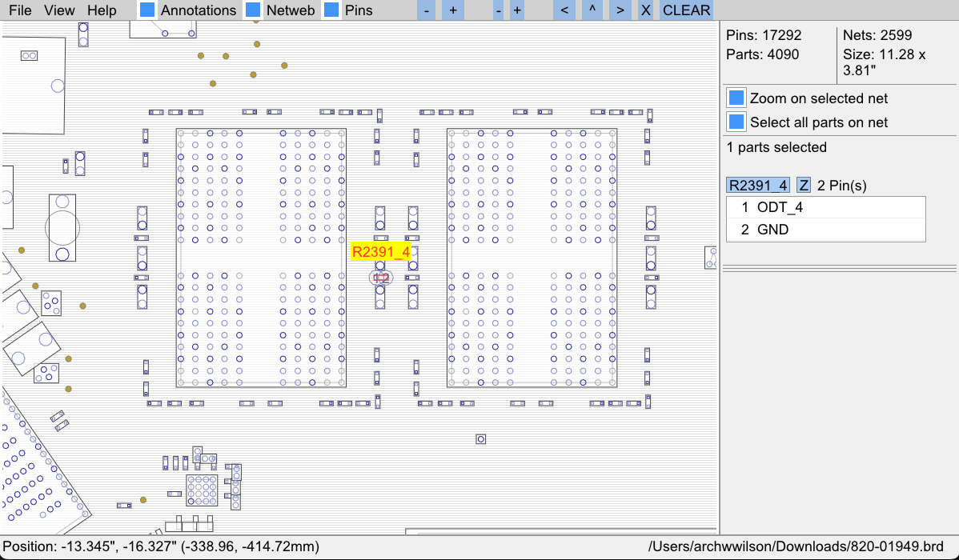Click the Z button next to R2391_4
959x560 pixels.
(804, 186)
